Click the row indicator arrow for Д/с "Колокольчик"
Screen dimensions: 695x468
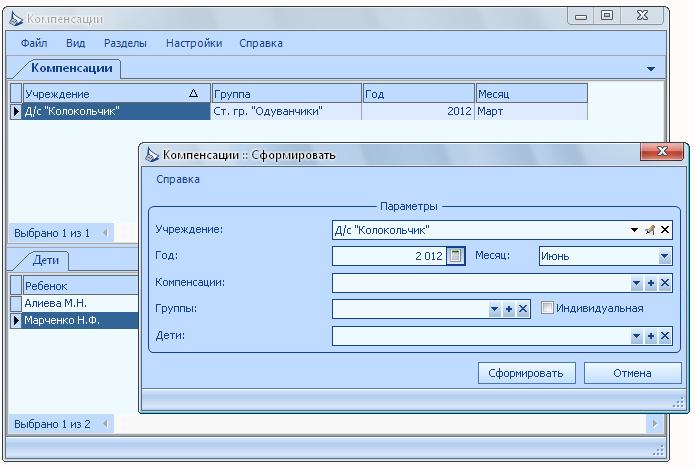pyautogui.click(x=16, y=111)
